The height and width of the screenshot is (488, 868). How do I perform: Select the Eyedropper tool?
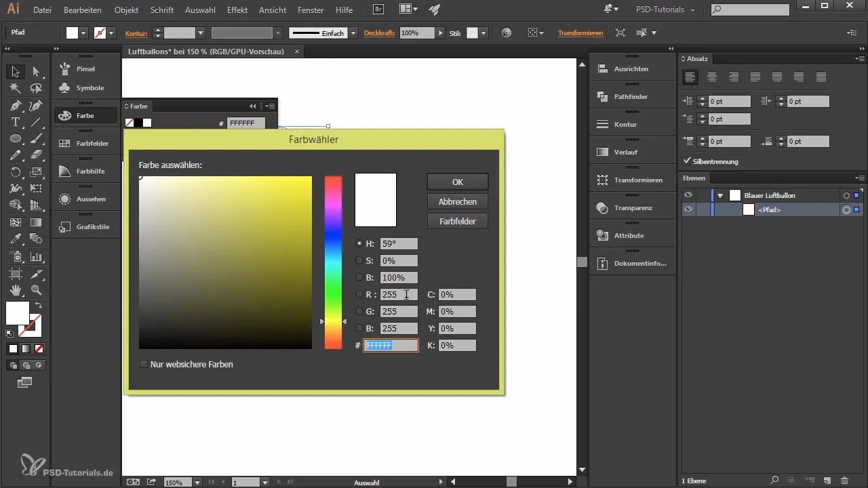[16, 239]
